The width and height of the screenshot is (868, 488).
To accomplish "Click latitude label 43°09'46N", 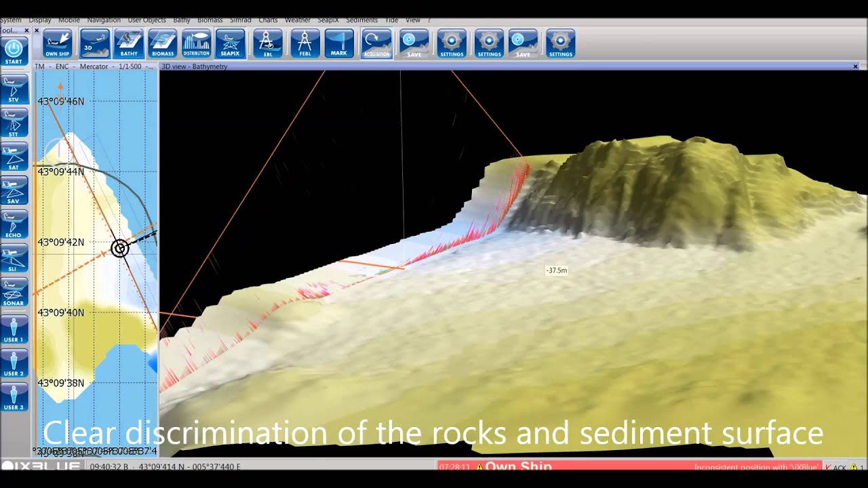I will click(x=61, y=101).
